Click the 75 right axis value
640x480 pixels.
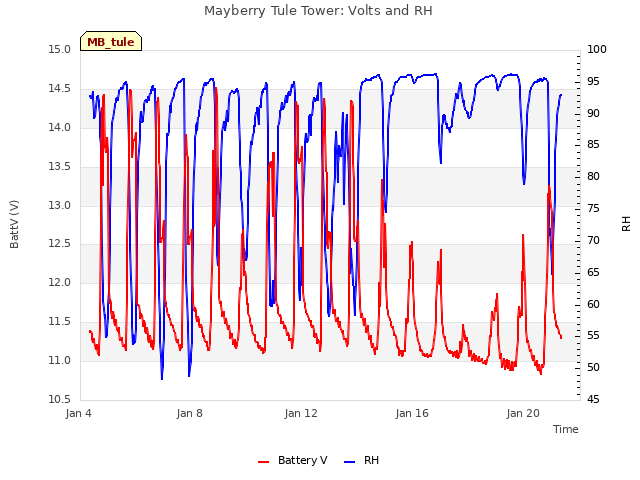(593, 208)
